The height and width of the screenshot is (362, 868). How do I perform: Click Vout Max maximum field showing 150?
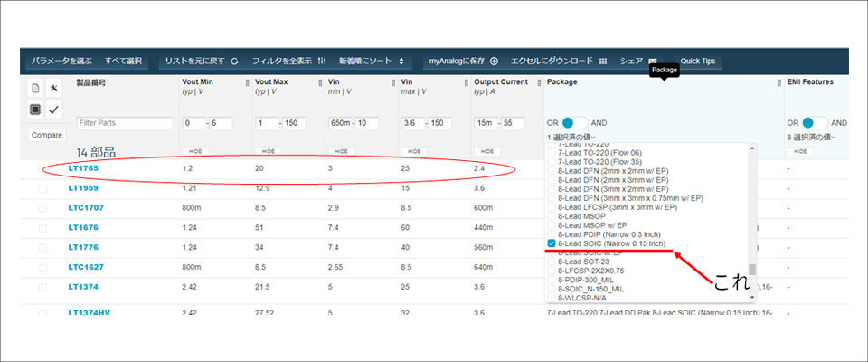point(294,123)
